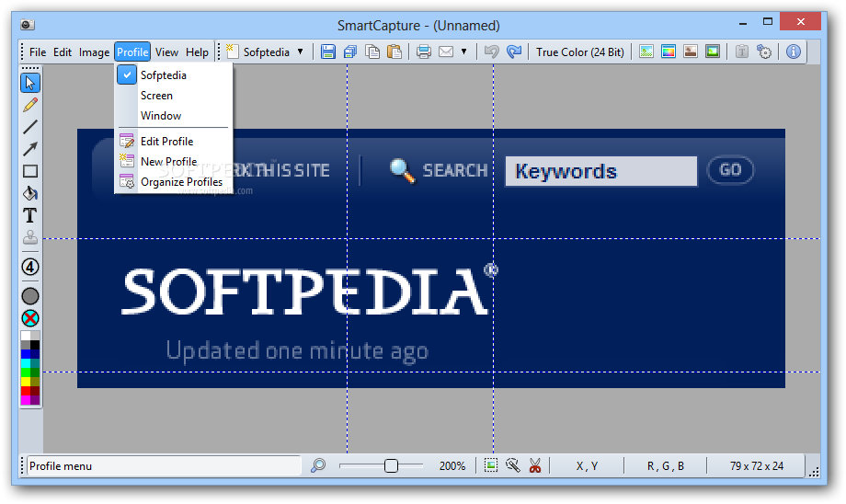Image resolution: width=846 pixels, height=504 pixels.
Task: Click the line width 4 indicator
Action: [30, 267]
